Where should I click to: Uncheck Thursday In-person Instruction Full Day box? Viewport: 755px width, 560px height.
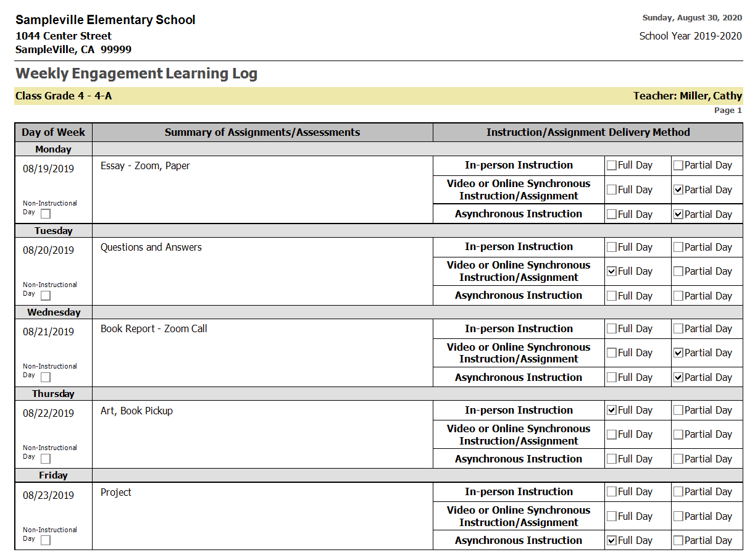[612, 410]
